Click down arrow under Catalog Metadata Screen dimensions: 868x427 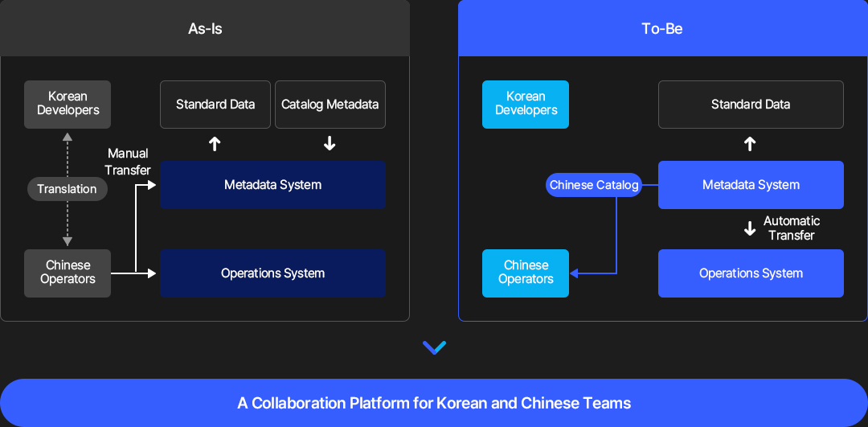coord(330,144)
